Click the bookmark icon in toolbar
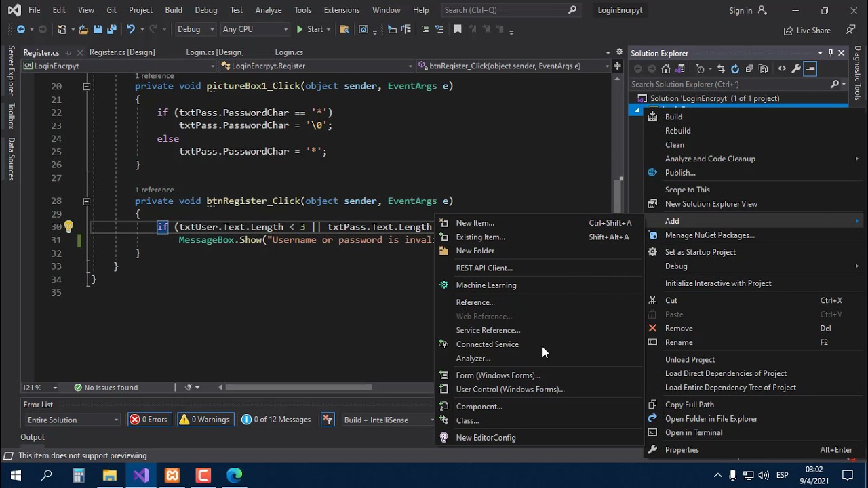The image size is (868, 488). point(458,29)
